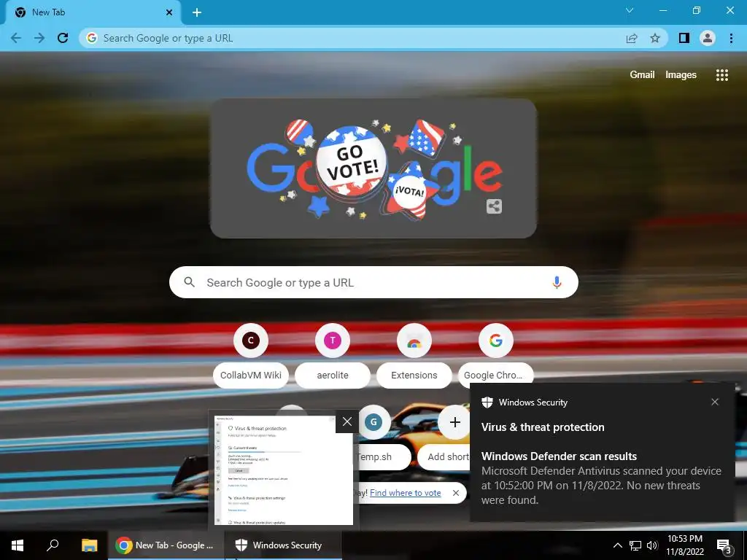This screenshot has width=747, height=560.
Task: Share this page using the share icon
Action: click(x=632, y=38)
